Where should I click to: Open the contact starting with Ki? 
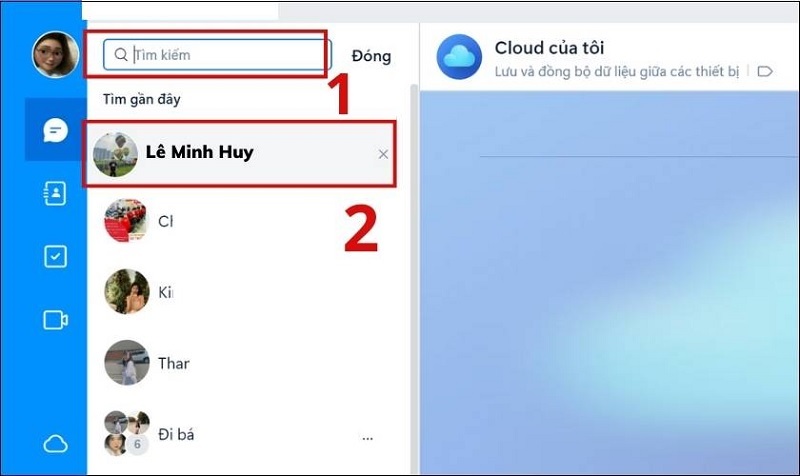click(x=240, y=292)
